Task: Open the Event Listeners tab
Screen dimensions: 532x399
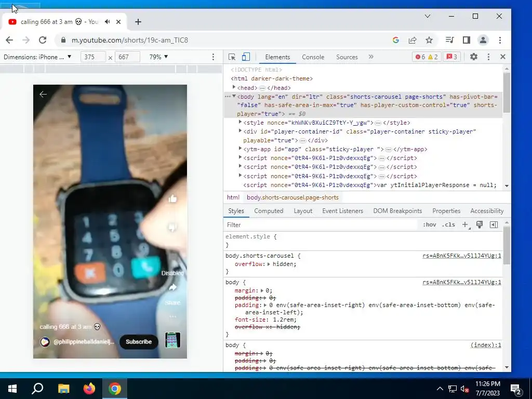Action: pyautogui.click(x=342, y=211)
